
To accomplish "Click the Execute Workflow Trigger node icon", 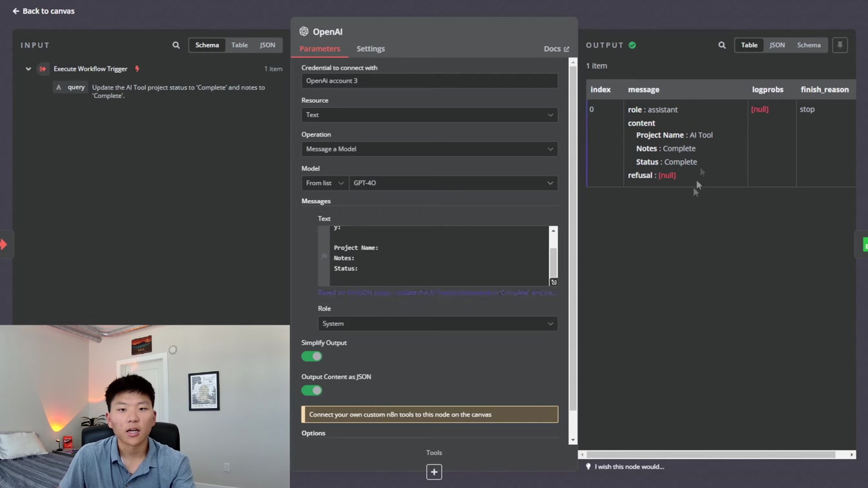I will click(x=43, y=69).
